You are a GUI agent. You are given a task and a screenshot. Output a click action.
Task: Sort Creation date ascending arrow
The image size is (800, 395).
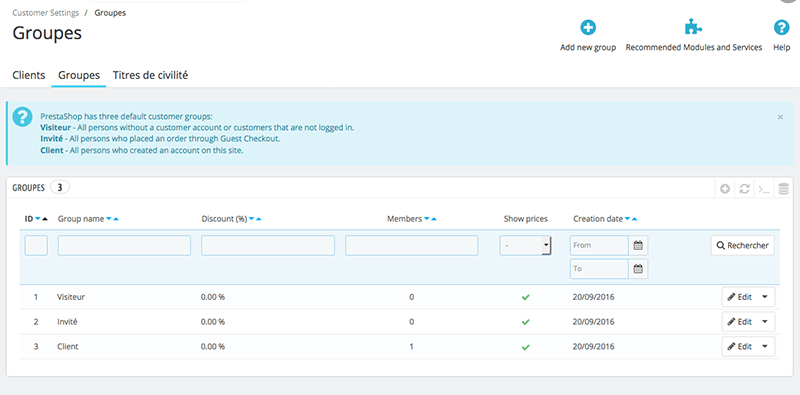635,219
